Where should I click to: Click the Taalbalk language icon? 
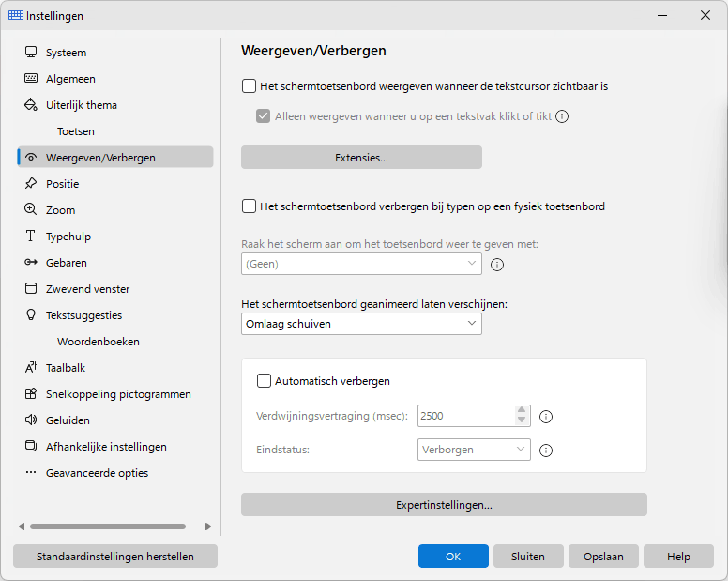click(x=31, y=367)
